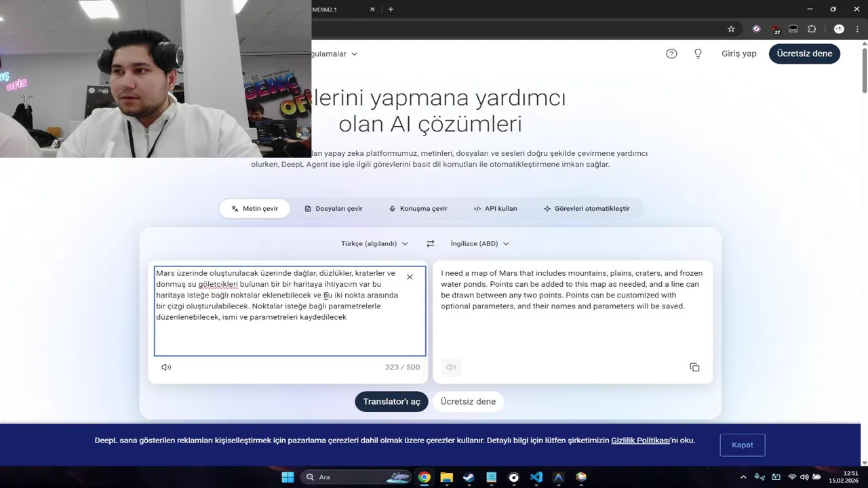The width and height of the screenshot is (868, 488).
Task: Open the notepad taskbar icon
Action: click(491, 476)
